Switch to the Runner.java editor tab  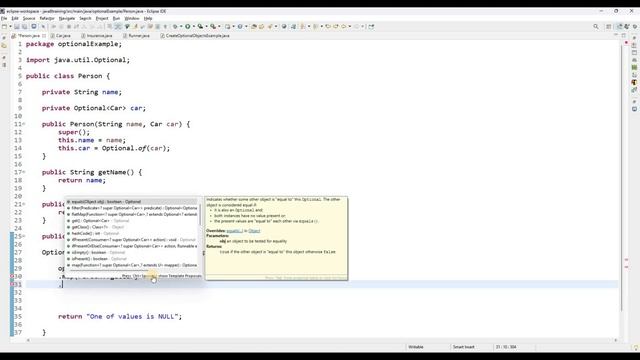coord(136,36)
